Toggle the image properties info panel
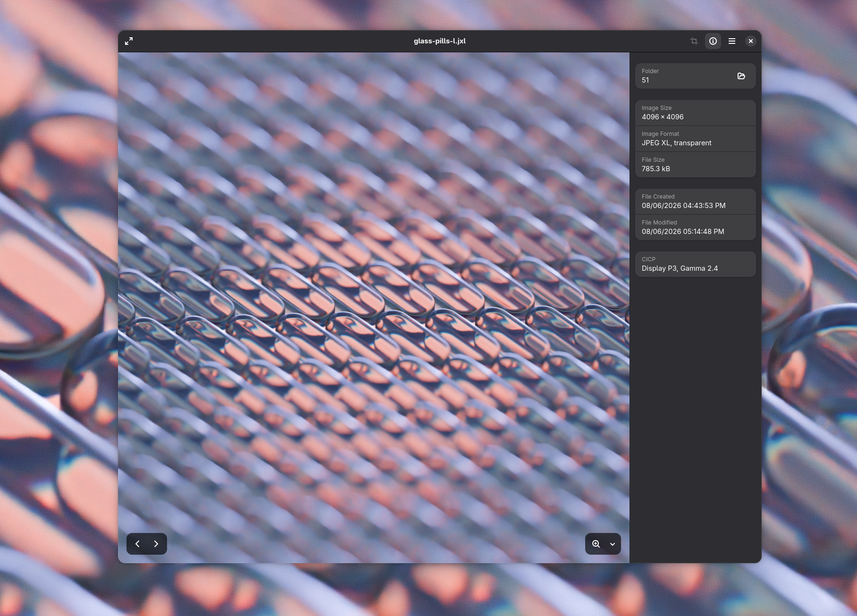 click(713, 41)
